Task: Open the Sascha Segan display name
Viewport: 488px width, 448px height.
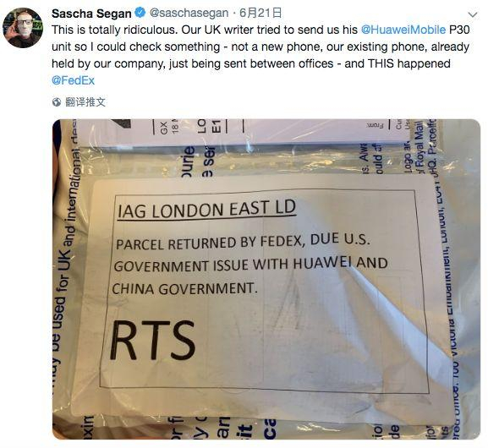Action: click(91, 14)
